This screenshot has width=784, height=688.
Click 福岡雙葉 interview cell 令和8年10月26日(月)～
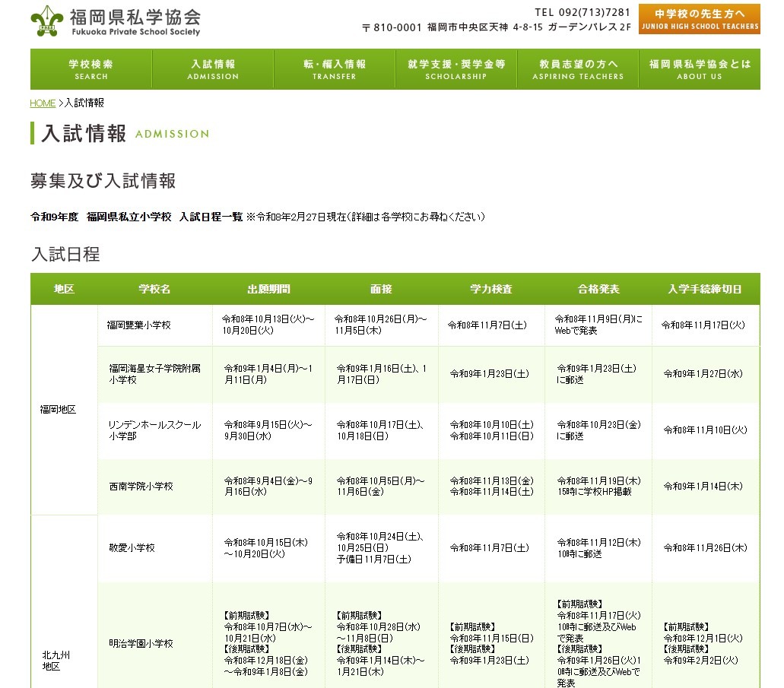pyautogui.click(x=380, y=325)
